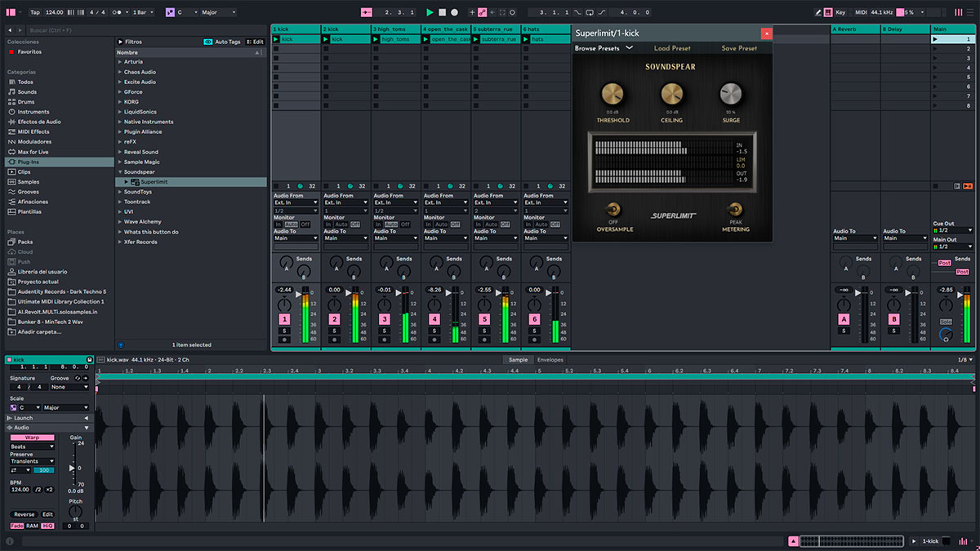980x551 pixels.
Task: Open the quantization 1 Bar dropdown
Action: (142, 12)
